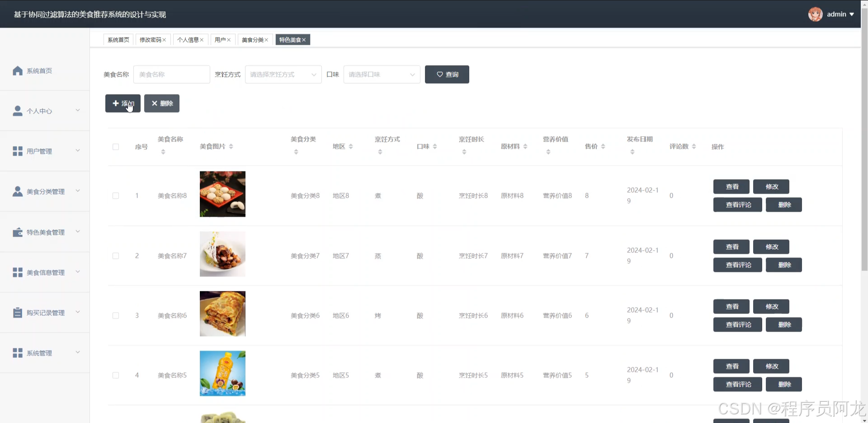This screenshot has height=423, width=868.
Task: Close the 修改密码 tab
Action: pyautogui.click(x=164, y=40)
